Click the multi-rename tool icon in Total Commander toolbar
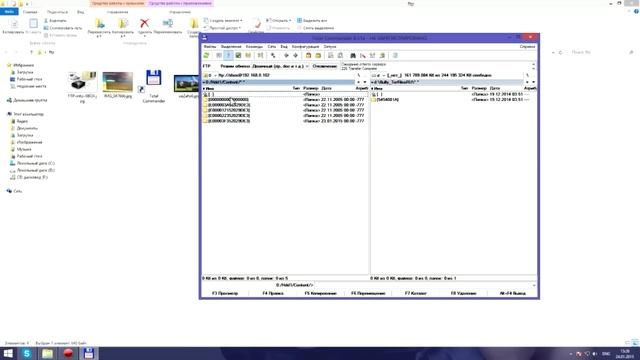Screen dimensions: 640x360 pos(363,56)
